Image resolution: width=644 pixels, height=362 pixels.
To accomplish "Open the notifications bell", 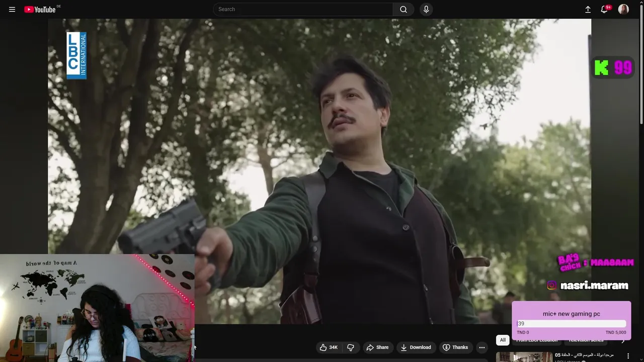I will [605, 9].
